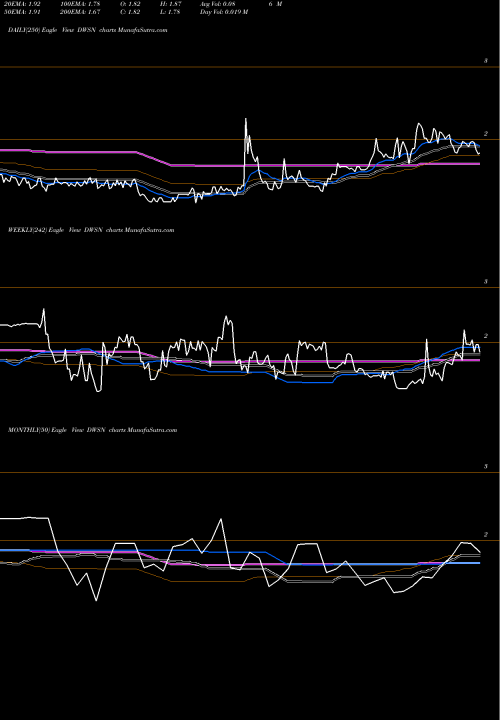
Task: Click the DAILY(250) Eagle View DWSN title
Action: [x=87, y=30]
